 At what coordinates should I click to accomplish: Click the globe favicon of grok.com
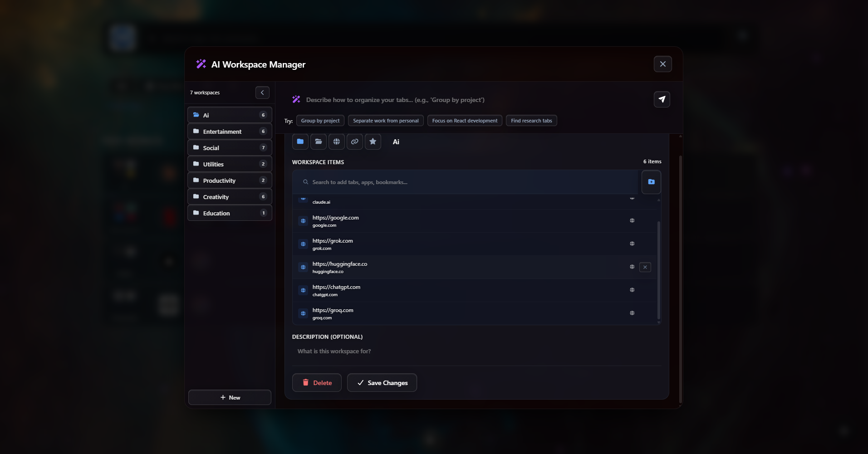[303, 244]
